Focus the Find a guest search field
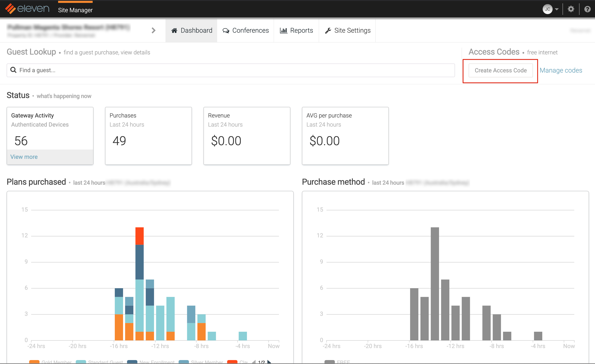Image resolution: width=595 pixels, height=364 pixels. [x=231, y=70]
